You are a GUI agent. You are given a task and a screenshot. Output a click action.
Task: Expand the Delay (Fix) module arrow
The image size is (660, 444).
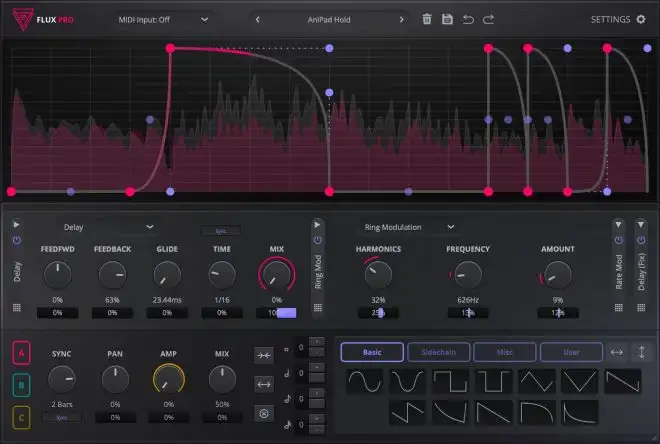tap(641, 225)
